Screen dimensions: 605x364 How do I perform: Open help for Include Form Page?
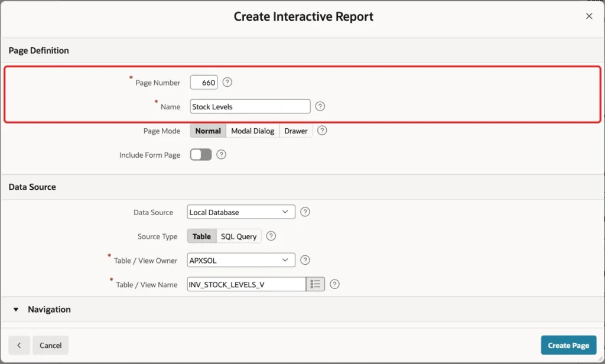click(x=221, y=155)
